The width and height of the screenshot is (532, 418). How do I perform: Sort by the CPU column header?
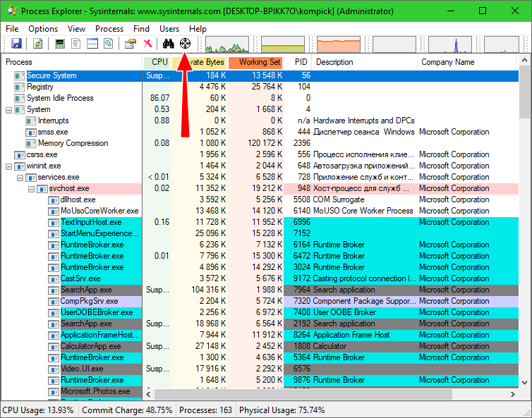tap(157, 62)
